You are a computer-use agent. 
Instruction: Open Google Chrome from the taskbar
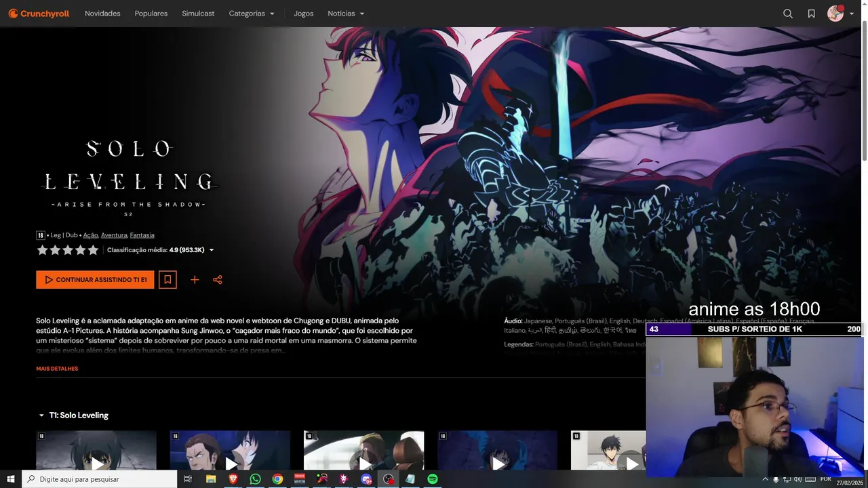click(277, 479)
